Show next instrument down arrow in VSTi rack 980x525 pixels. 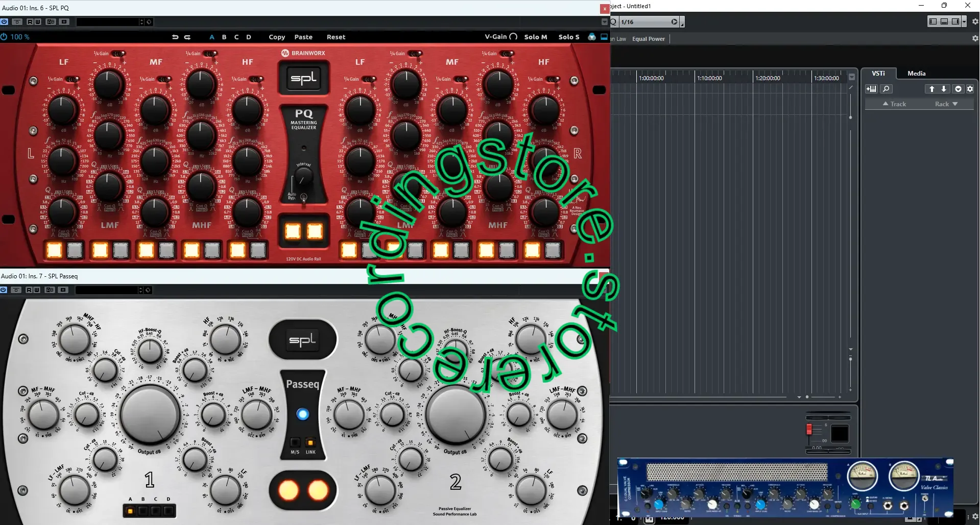pyautogui.click(x=944, y=89)
